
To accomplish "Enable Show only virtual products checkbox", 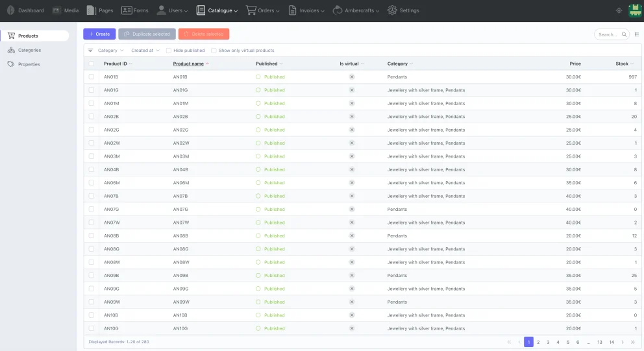I will 214,51.
